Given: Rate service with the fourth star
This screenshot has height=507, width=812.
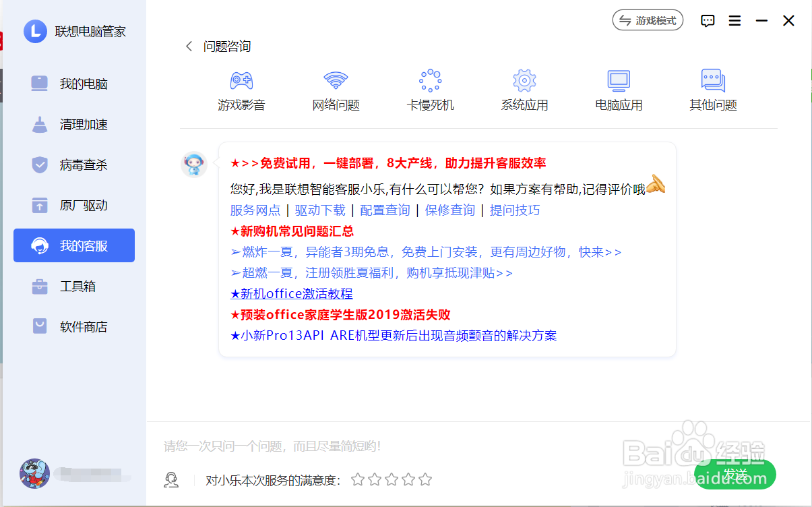Looking at the screenshot, I should [408, 479].
